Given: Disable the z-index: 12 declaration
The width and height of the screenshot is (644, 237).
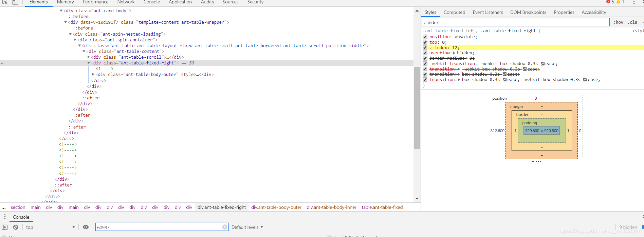Looking at the screenshot, I should (425, 48).
